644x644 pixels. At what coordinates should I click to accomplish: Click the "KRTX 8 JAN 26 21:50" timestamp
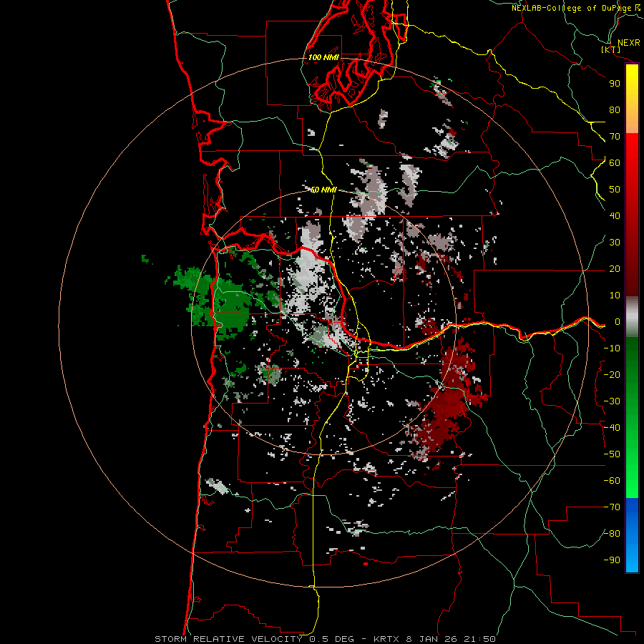coord(434,639)
